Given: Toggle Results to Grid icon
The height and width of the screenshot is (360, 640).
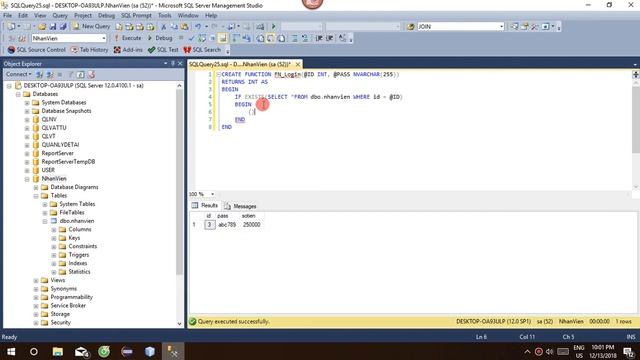Looking at the screenshot, I should point(271,38).
